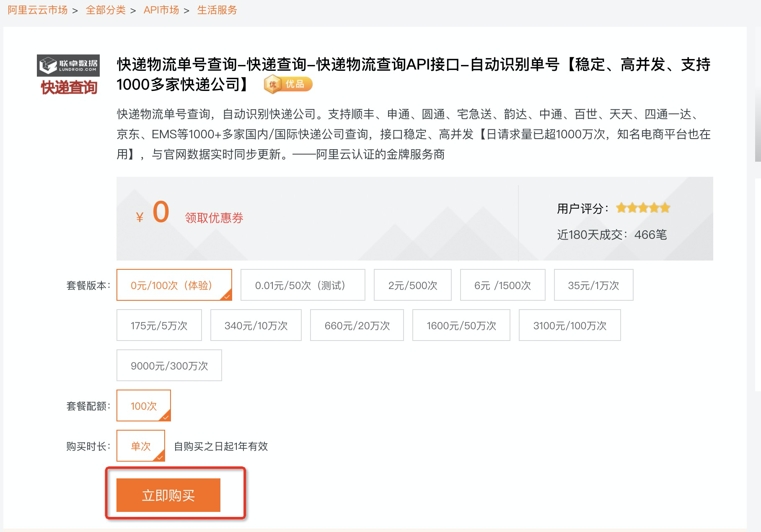This screenshot has width=761, height=532.
Task: Click the 优品 badge icon
Action: [x=288, y=84]
